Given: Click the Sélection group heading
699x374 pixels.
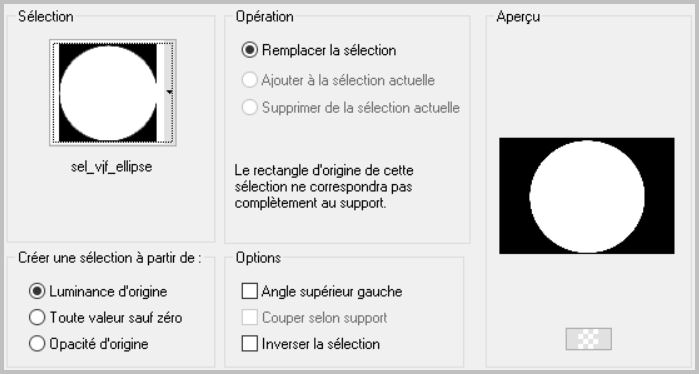Looking at the screenshot, I should pyautogui.click(x=45, y=16).
